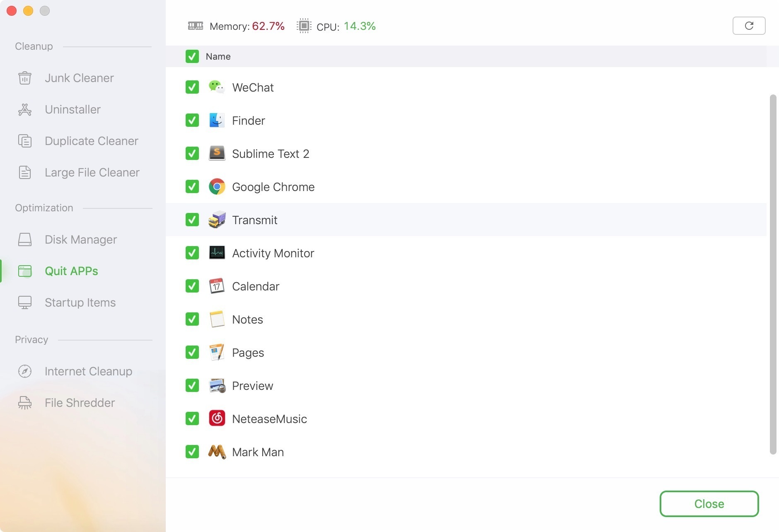
Task: Uncheck the Notes checkbox
Action: (192, 319)
